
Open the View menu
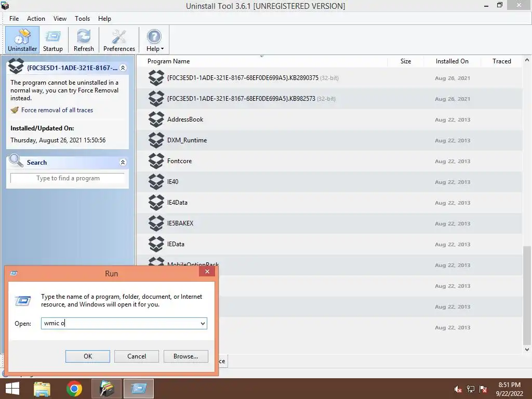point(60,19)
